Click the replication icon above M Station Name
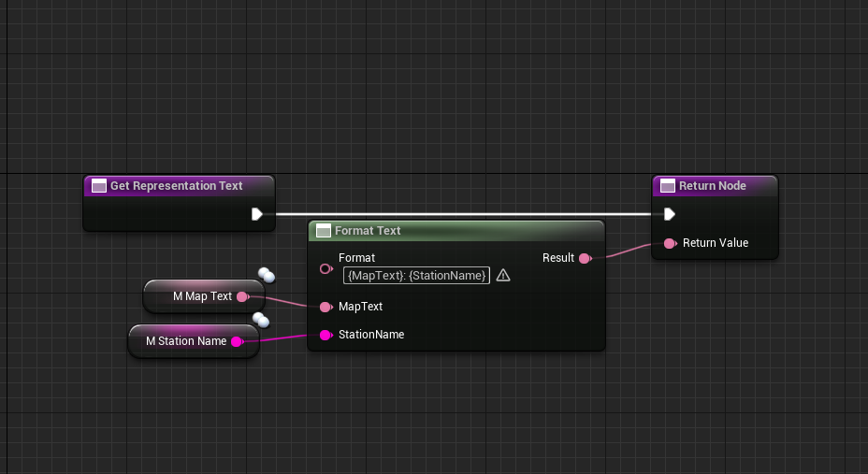 [x=261, y=320]
